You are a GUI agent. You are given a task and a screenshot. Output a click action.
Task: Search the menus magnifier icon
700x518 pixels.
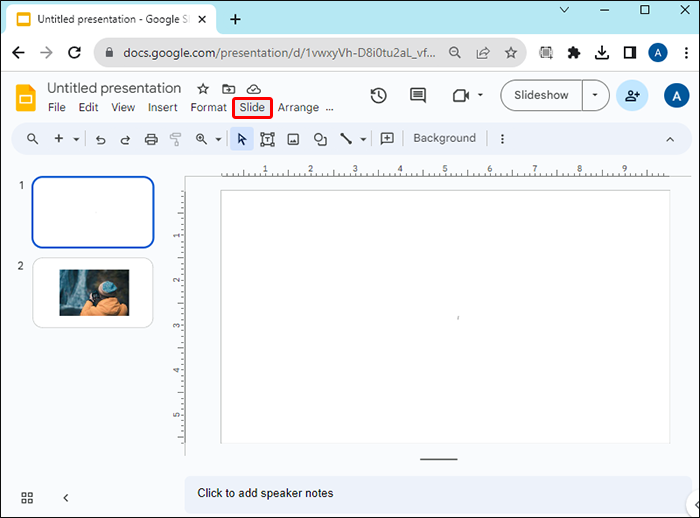tap(32, 139)
